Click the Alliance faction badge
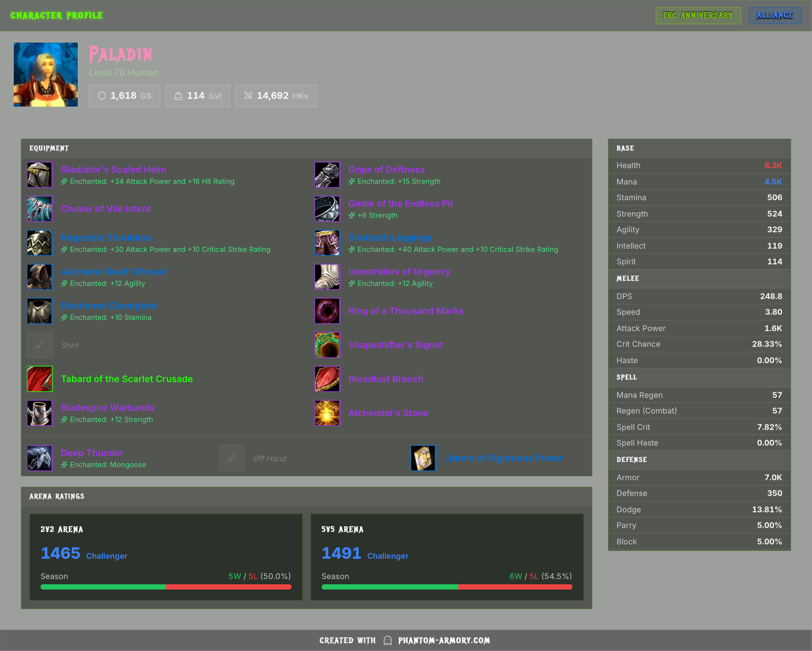 click(x=775, y=15)
